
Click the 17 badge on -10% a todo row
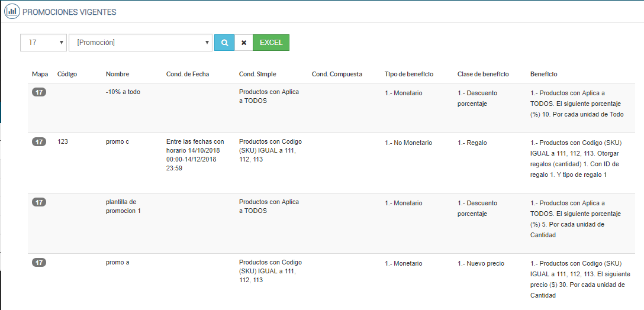[39, 92]
